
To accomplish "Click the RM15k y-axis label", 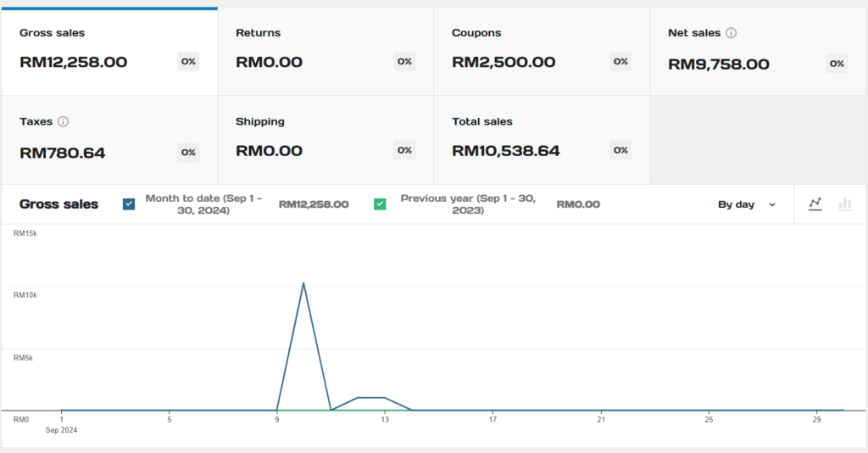I will [x=25, y=233].
